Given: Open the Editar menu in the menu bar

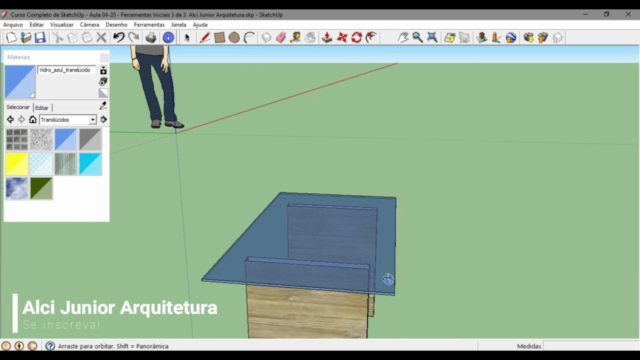Looking at the screenshot, I should coord(36,25).
